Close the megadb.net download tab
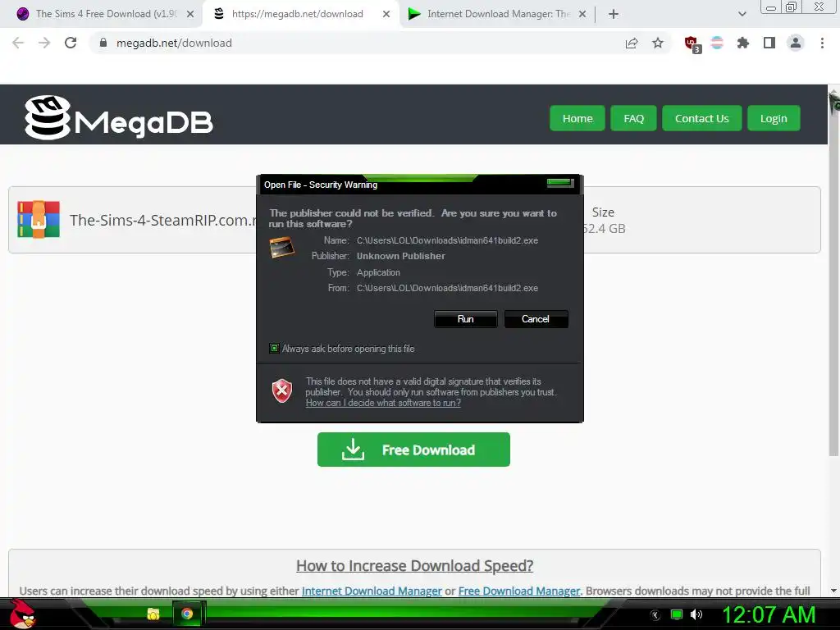The width and height of the screenshot is (840, 630). pos(386,14)
